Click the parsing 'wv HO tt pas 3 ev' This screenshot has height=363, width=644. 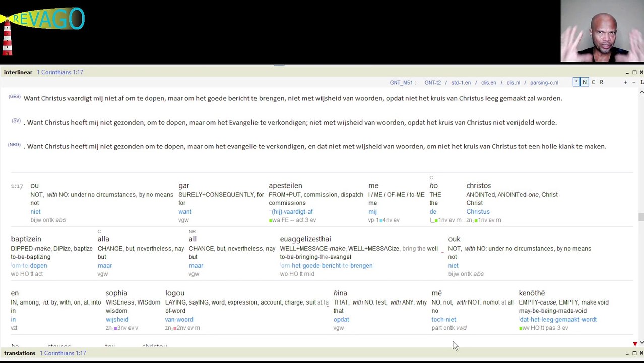pos(544,328)
